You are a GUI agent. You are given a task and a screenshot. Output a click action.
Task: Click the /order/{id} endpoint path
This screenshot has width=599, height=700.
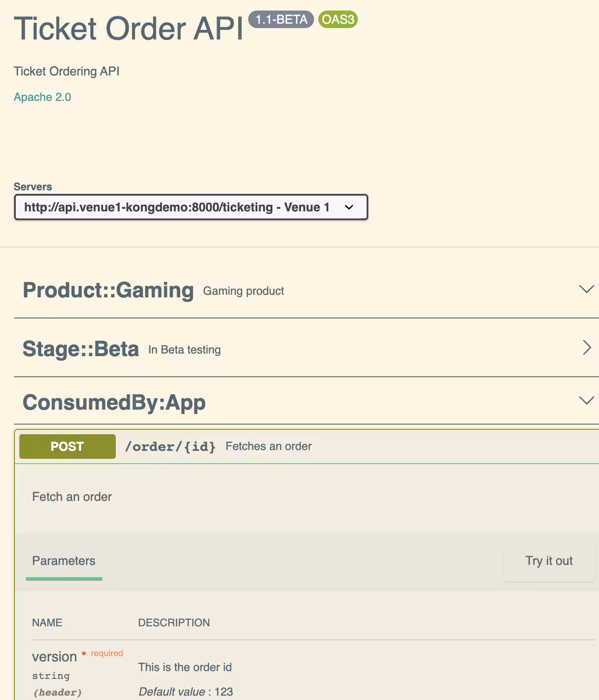(170, 446)
